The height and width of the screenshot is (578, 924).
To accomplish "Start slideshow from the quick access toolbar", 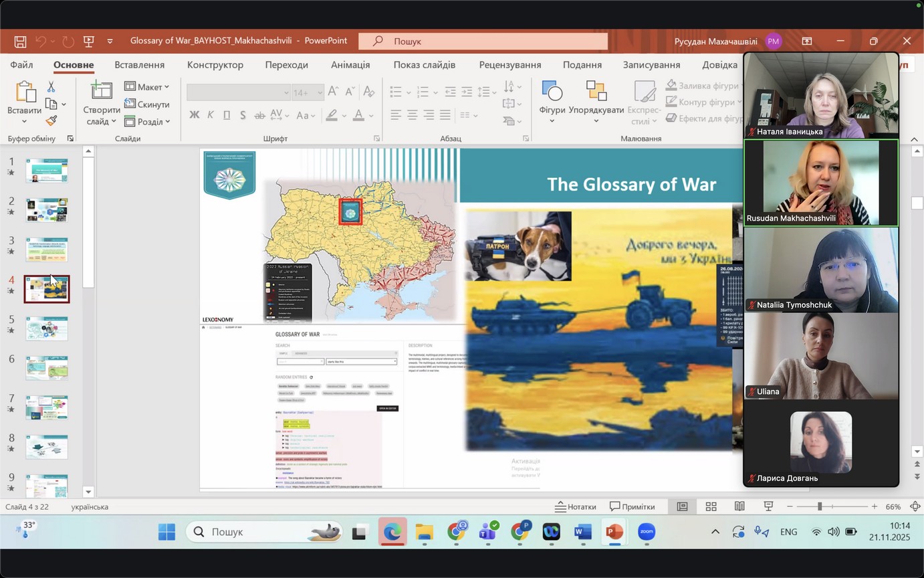I will pyautogui.click(x=88, y=41).
